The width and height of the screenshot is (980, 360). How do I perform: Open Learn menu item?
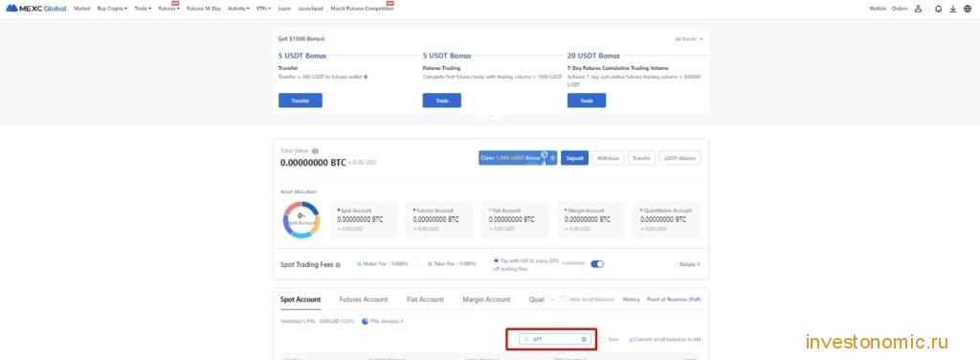click(x=284, y=9)
